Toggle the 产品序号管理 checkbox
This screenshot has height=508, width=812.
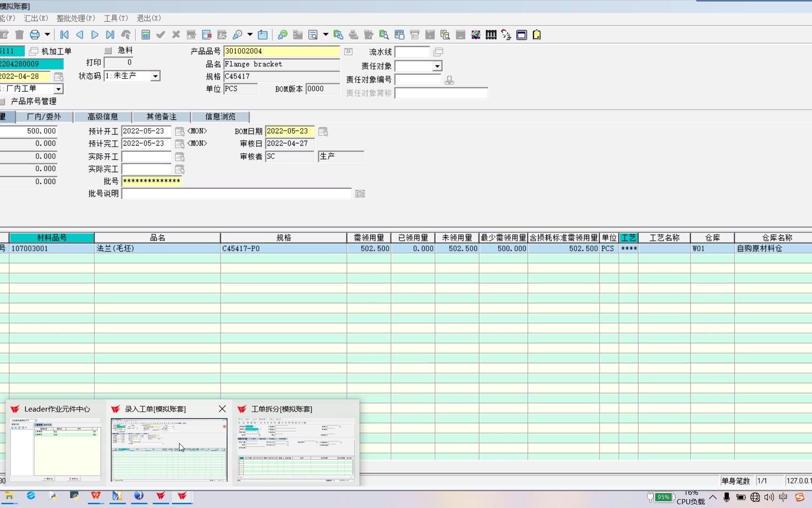[2, 102]
